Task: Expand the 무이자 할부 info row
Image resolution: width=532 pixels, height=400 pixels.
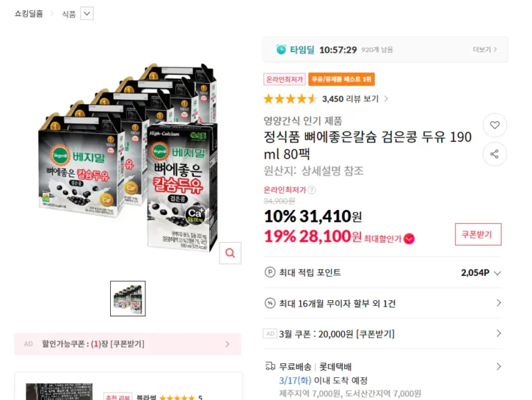Action: pyautogui.click(x=499, y=303)
